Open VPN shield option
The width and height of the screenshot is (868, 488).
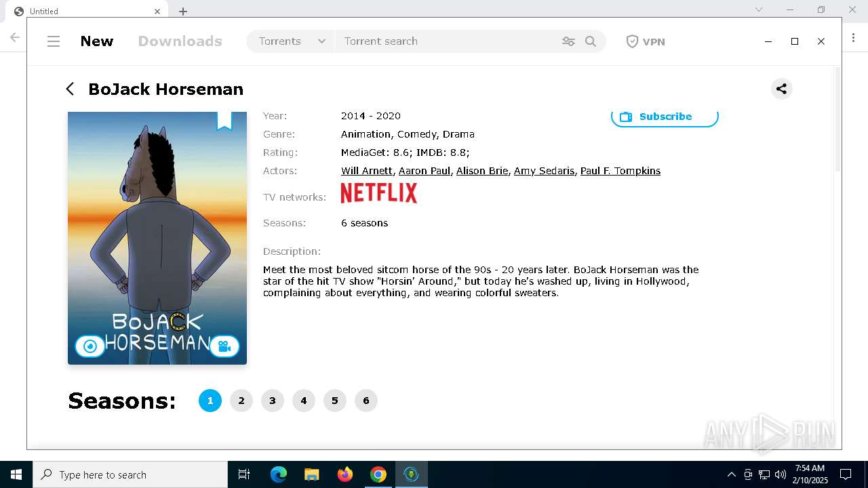pyautogui.click(x=645, y=41)
